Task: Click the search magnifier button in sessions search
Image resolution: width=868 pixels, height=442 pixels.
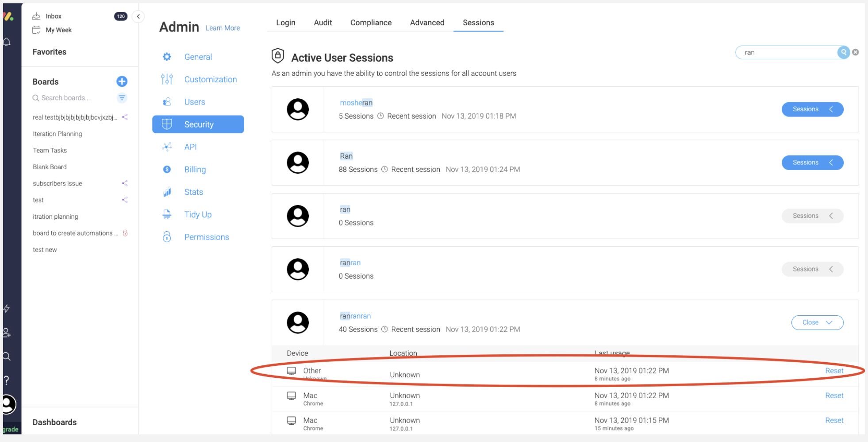Action: [x=843, y=52]
